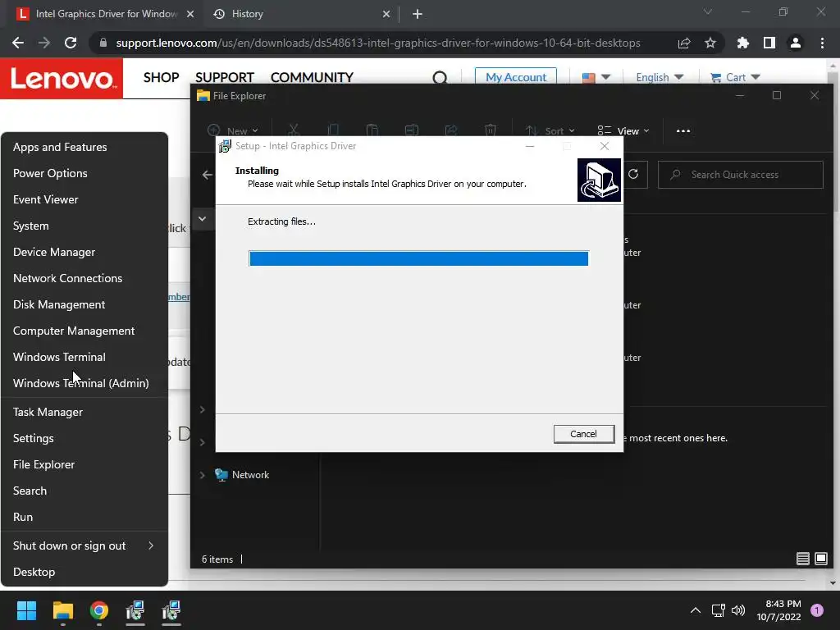Image resolution: width=840 pixels, height=630 pixels.
Task: Switch to the History browser tab
Action: (x=302, y=14)
